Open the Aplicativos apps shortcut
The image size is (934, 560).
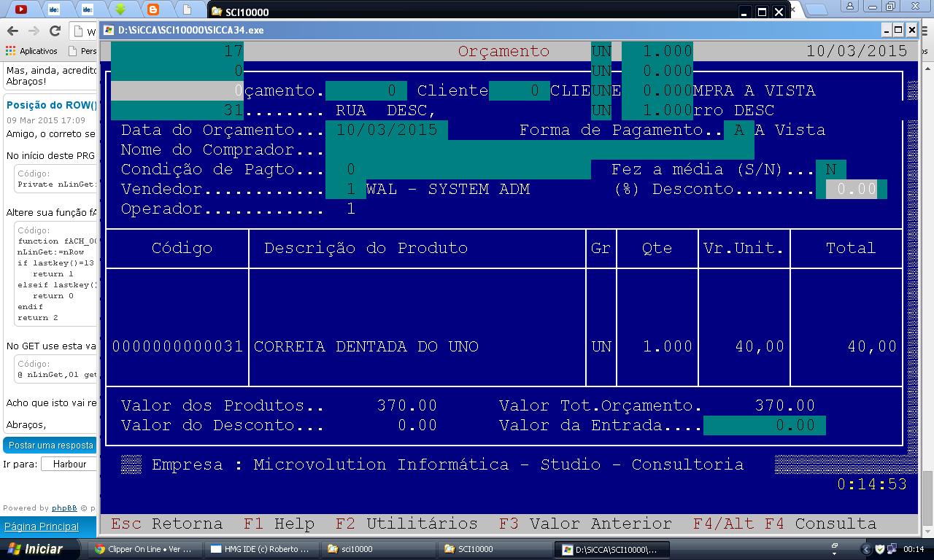click(31, 51)
